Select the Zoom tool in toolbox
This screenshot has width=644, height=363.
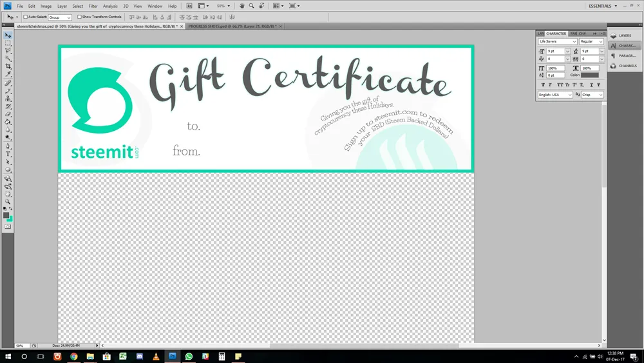[8, 202]
